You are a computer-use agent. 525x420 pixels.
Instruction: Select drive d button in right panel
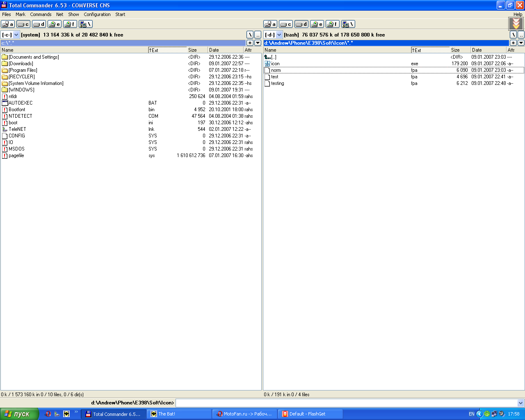(x=301, y=24)
